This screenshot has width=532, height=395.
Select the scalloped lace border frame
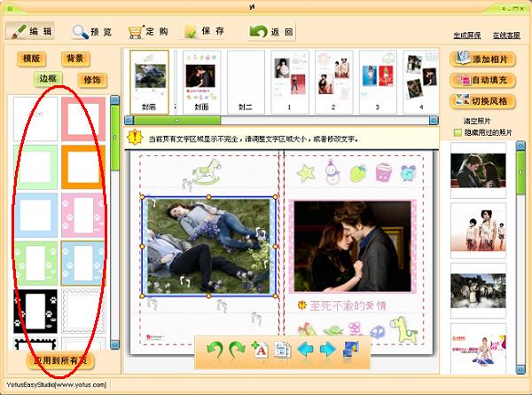pyautogui.click(x=83, y=312)
